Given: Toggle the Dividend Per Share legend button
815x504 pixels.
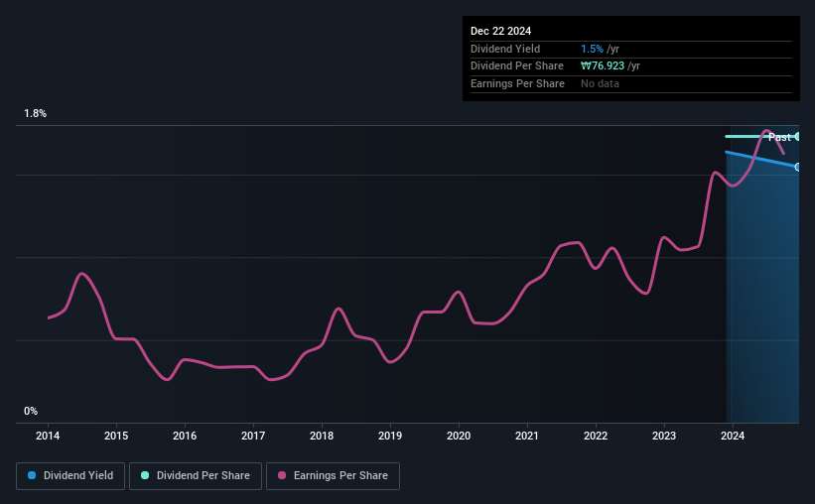Looking at the screenshot, I should tap(196, 476).
